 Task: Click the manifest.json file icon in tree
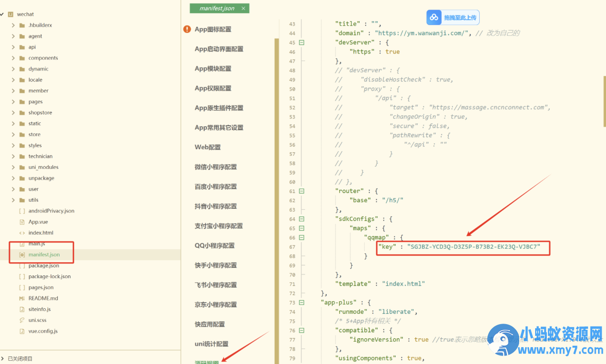[22, 255]
